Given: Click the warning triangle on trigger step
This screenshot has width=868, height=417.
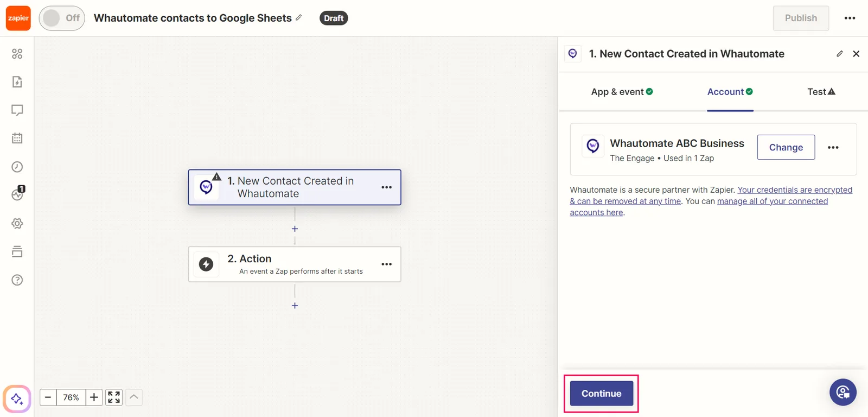Looking at the screenshot, I should (x=217, y=176).
